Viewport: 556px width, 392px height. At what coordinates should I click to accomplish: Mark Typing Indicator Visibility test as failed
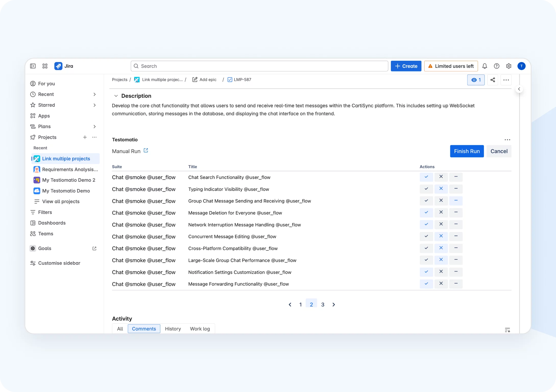[x=441, y=189]
